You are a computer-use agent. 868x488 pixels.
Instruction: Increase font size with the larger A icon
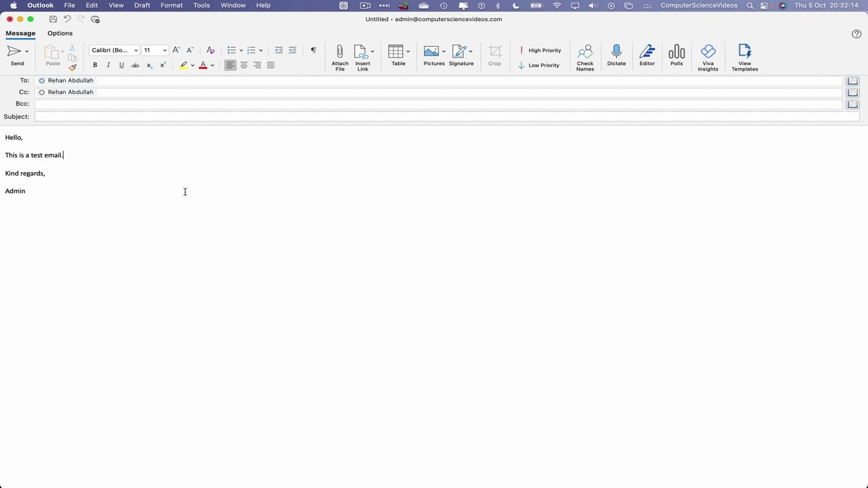(176, 50)
